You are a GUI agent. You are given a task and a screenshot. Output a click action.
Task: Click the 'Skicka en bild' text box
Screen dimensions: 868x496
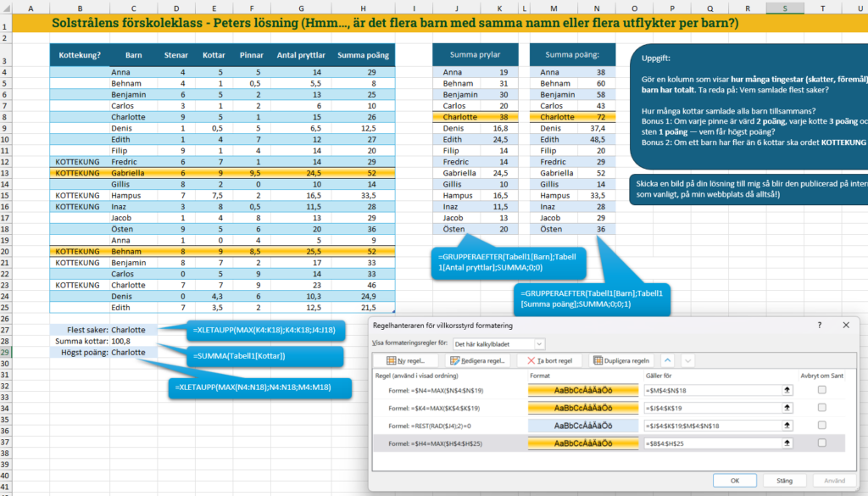[750, 189]
